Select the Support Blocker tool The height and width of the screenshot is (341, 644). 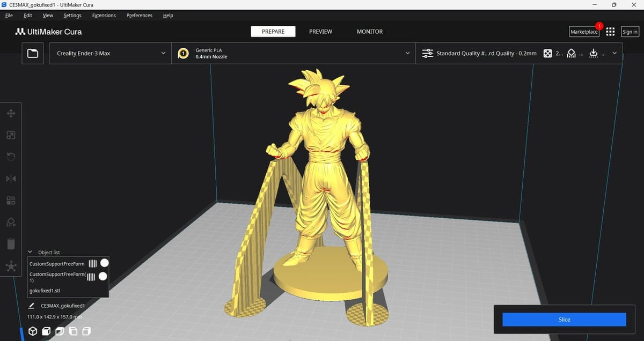point(11,222)
